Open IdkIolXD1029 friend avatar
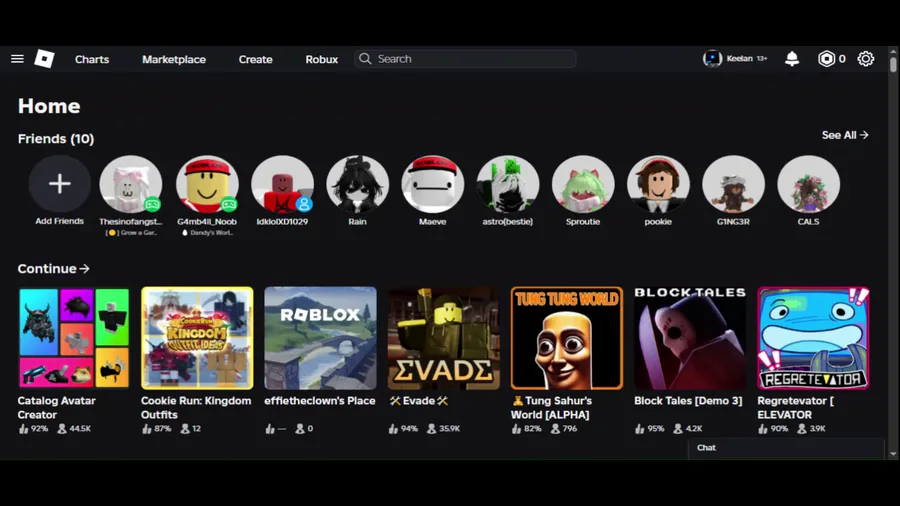This screenshot has width=900, height=506. click(x=282, y=184)
